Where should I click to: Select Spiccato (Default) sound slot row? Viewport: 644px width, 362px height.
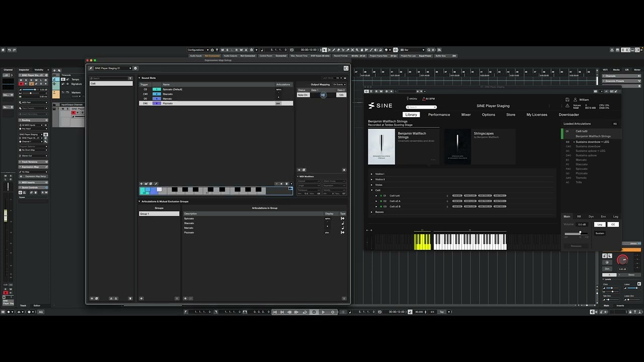tap(216, 89)
